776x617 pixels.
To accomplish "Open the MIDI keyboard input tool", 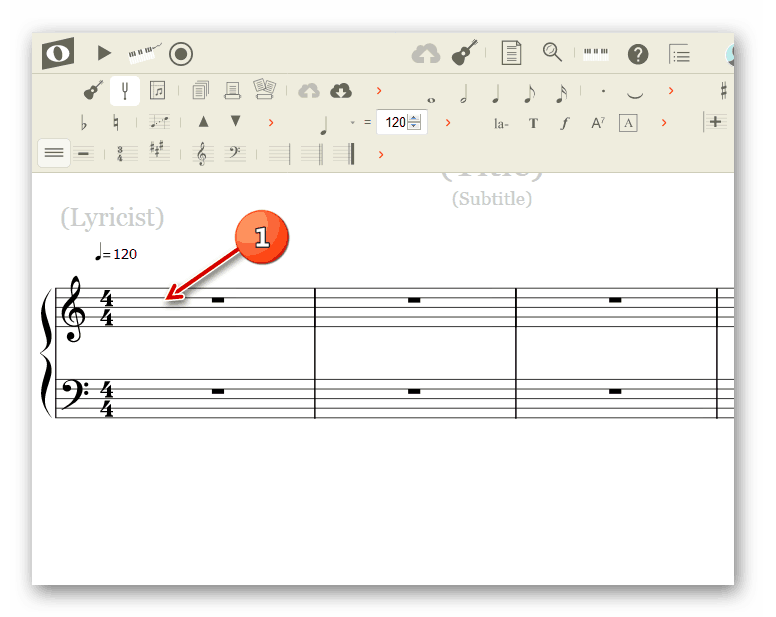I will pyautogui.click(x=144, y=53).
